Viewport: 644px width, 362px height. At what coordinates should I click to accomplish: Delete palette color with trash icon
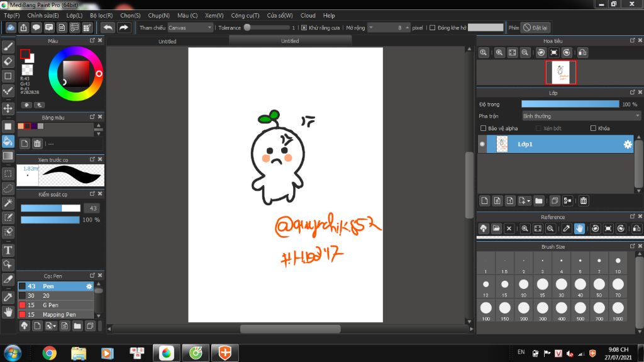click(37, 143)
